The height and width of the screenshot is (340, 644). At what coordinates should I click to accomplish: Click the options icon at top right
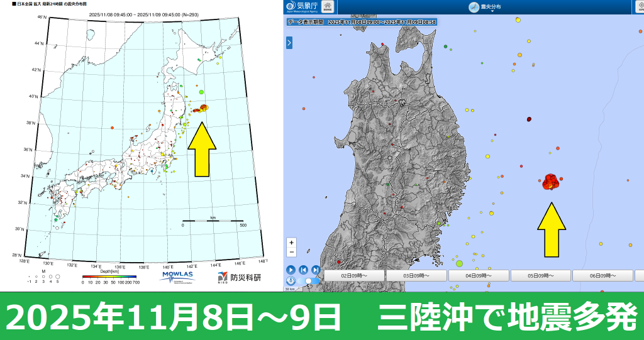point(636,7)
